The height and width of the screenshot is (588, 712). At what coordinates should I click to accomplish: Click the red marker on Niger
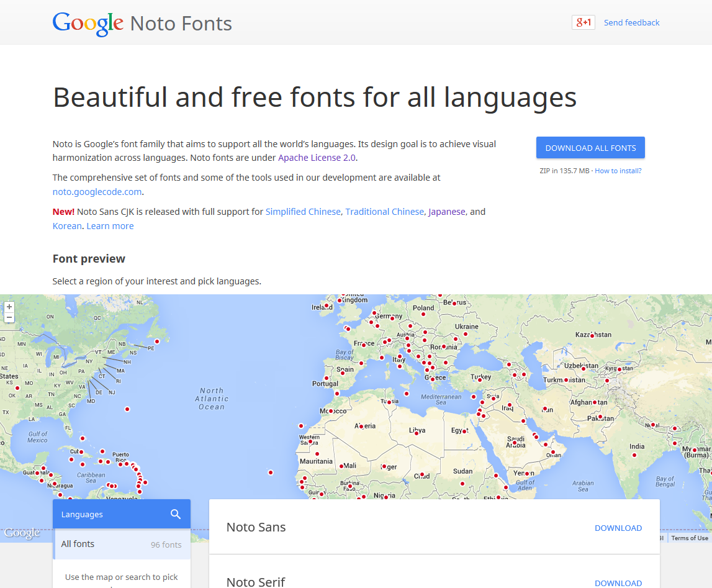click(384, 466)
